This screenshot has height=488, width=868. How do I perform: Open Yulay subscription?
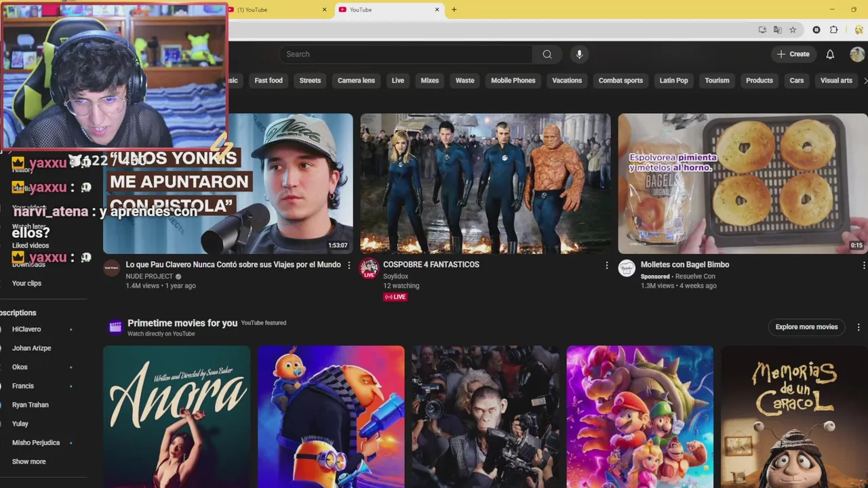(20, 424)
